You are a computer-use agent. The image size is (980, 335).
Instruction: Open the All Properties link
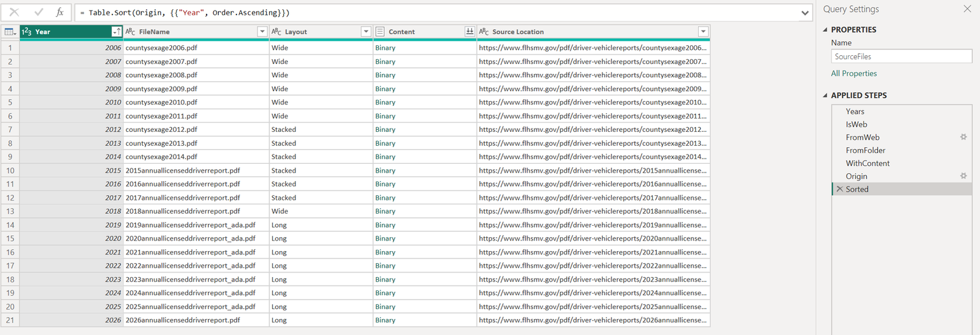(x=854, y=73)
